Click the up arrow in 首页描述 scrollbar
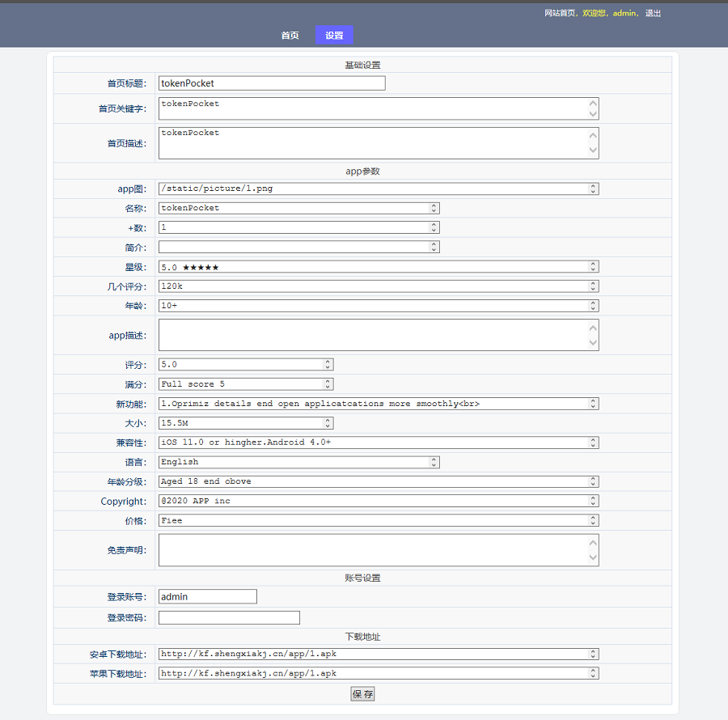 coord(593,136)
